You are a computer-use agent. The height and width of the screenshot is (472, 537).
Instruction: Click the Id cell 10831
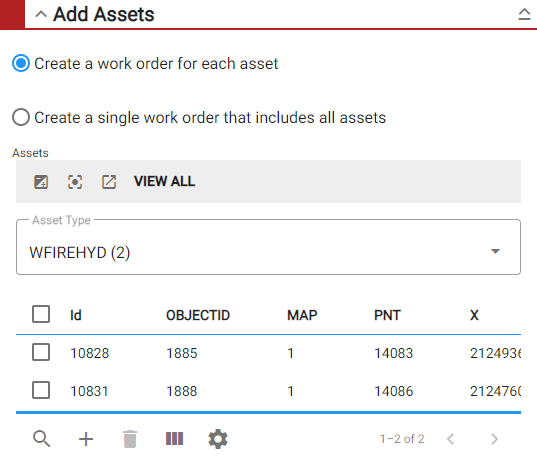pos(89,391)
